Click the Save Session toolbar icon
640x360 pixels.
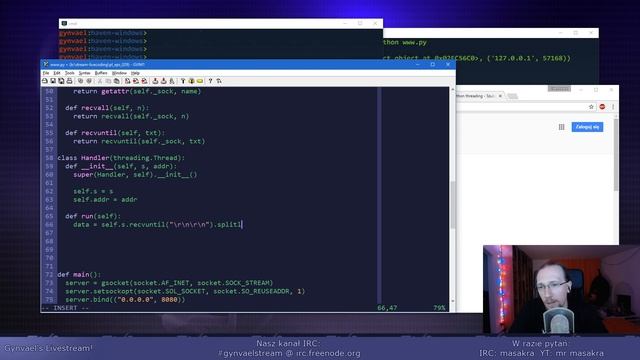point(163,81)
